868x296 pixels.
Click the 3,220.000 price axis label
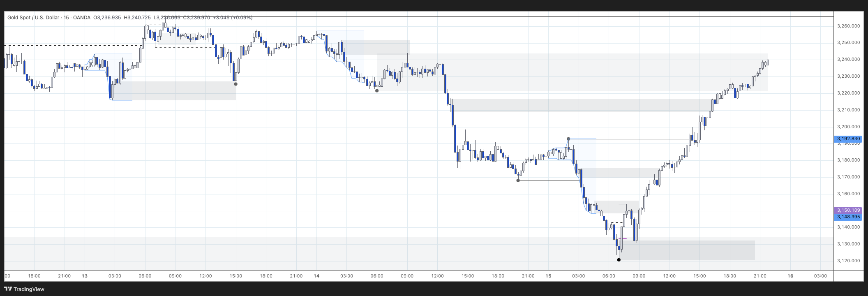click(x=848, y=93)
